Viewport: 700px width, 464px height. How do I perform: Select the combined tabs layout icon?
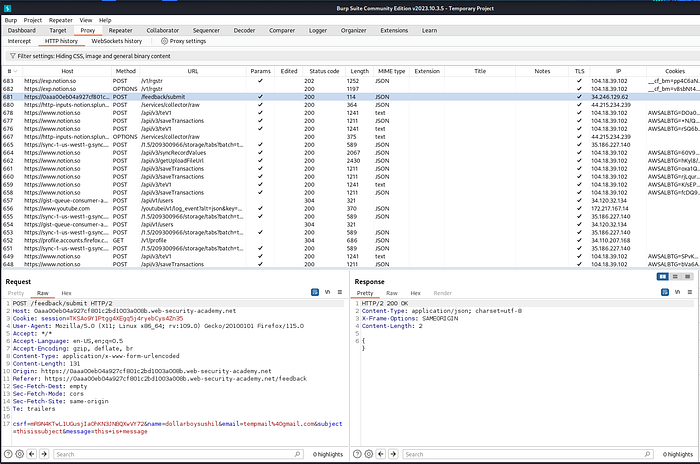coord(688,277)
